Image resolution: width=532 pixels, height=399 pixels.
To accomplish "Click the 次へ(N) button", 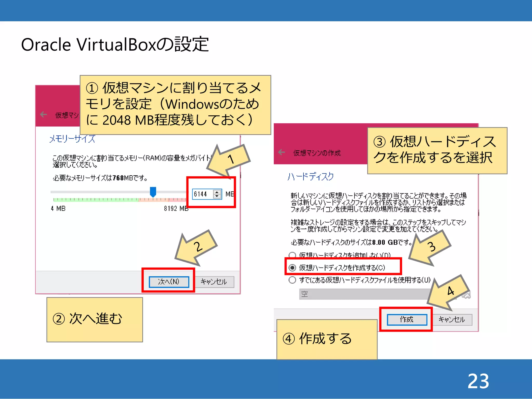I will tap(169, 282).
